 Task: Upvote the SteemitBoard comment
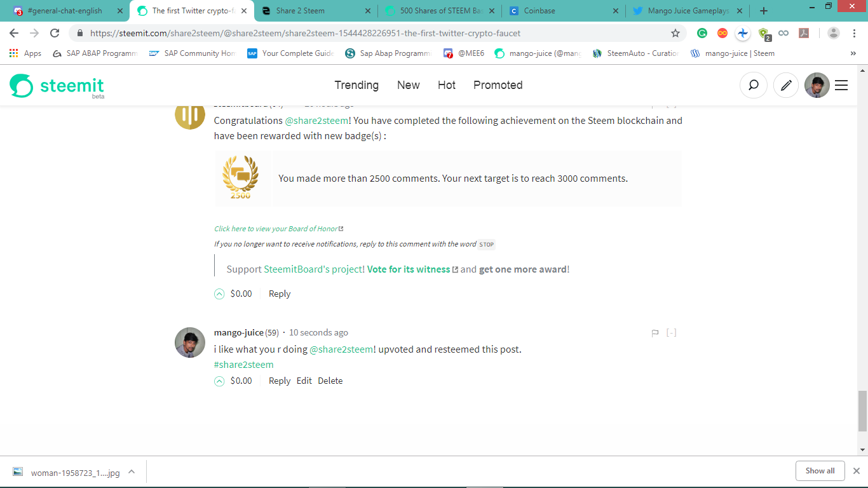click(x=219, y=294)
